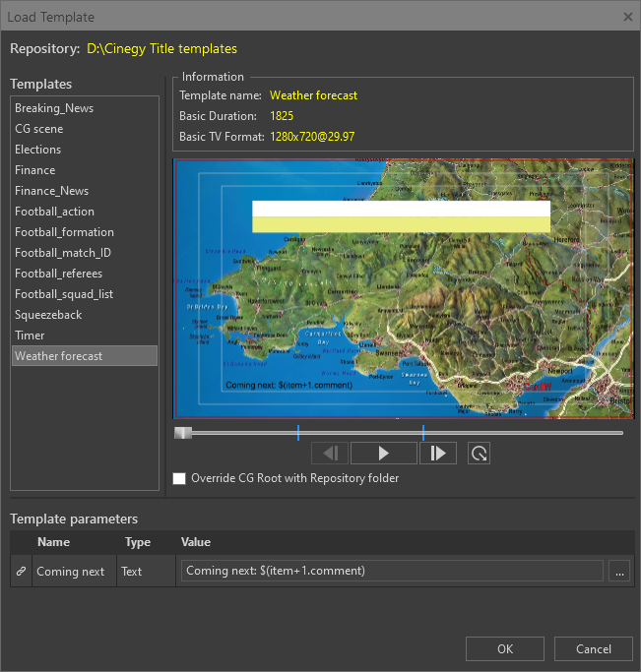Select the Breaking_News template
The height and width of the screenshot is (672, 641).
pyautogui.click(x=54, y=108)
